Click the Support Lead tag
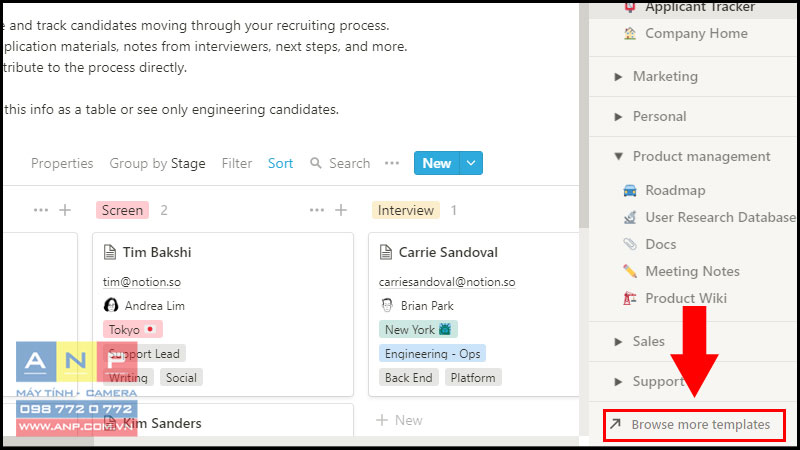 pos(144,354)
